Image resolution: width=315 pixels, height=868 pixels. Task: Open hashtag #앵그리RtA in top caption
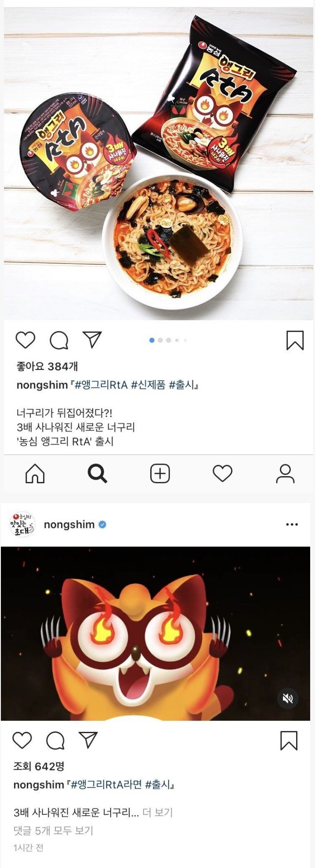pyautogui.click(x=101, y=385)
